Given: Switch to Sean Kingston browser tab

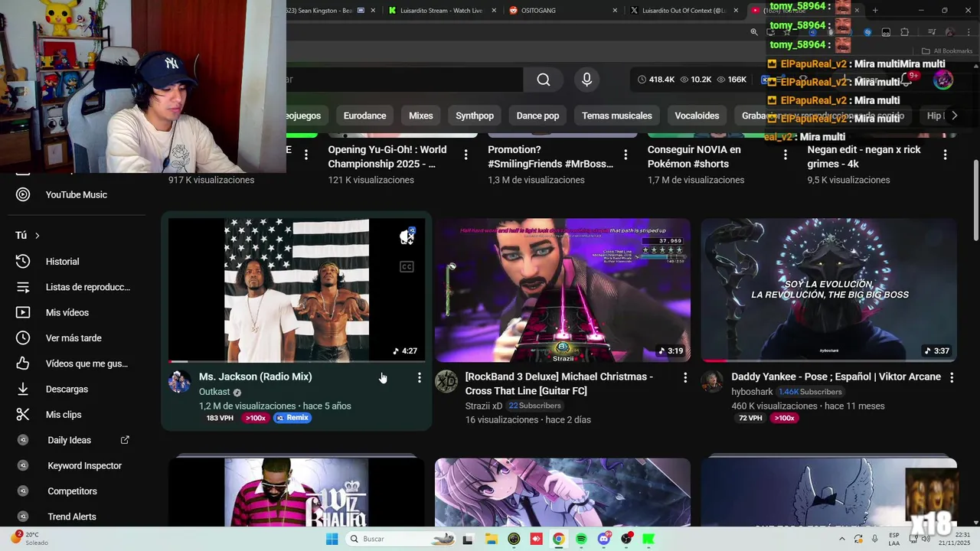Looking at the screenshot, I should 329,11.
